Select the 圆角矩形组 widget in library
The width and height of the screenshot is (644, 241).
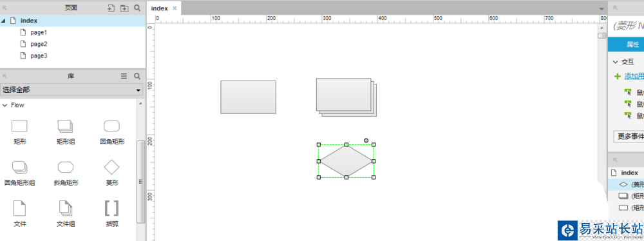(19, 173)
